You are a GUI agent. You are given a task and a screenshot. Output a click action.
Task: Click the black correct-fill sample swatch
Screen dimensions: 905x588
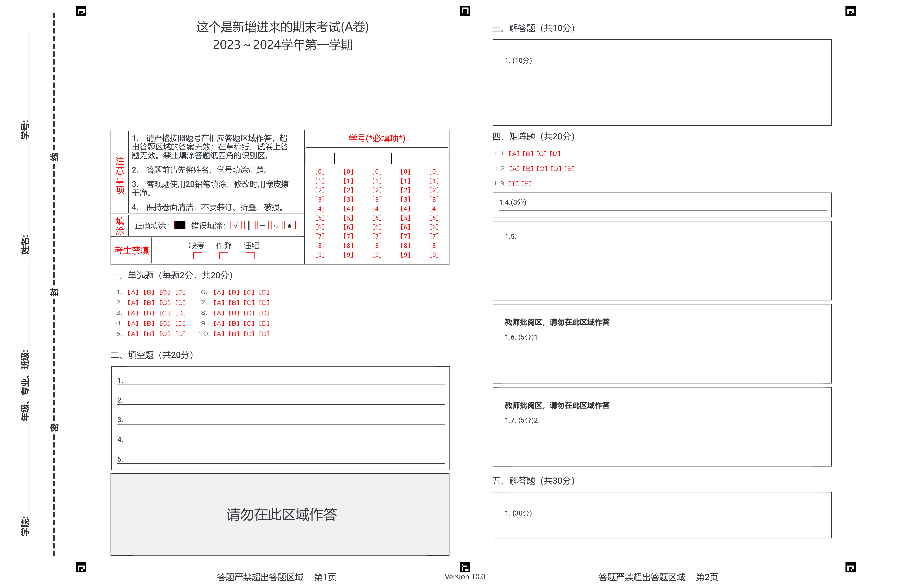coord(179,225)
